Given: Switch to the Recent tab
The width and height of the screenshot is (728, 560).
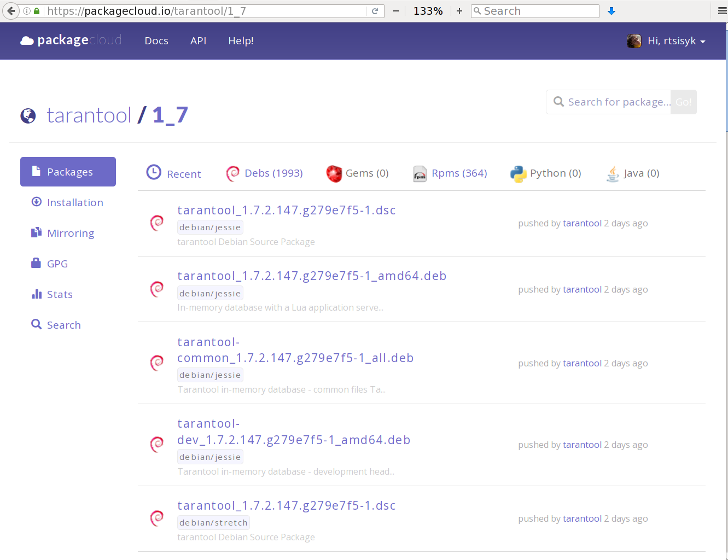Looking at the screenshot, I should click(184, 174).
